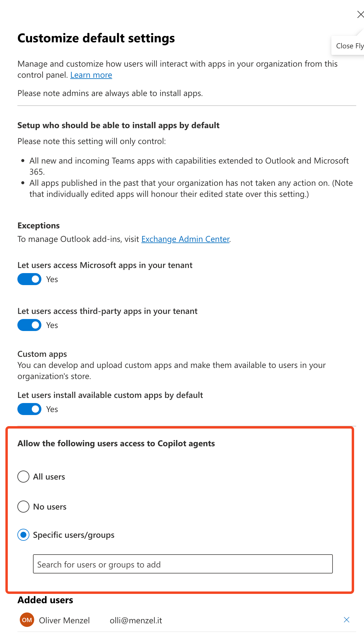Click the Close Fly tooltip

tap(349, 46)
